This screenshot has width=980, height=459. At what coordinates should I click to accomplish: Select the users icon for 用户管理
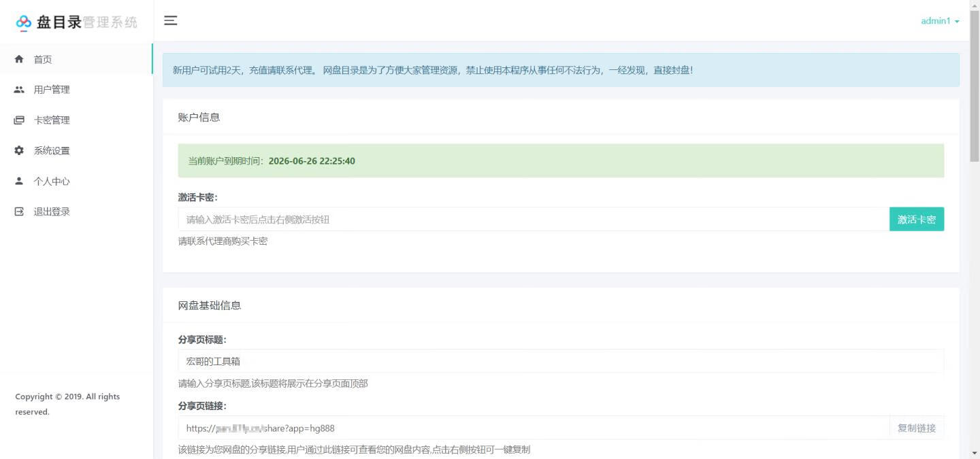coord(19,89)
